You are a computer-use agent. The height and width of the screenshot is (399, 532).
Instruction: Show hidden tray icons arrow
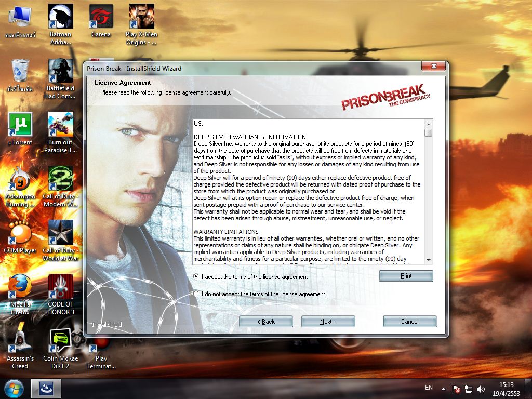[443, 389]
